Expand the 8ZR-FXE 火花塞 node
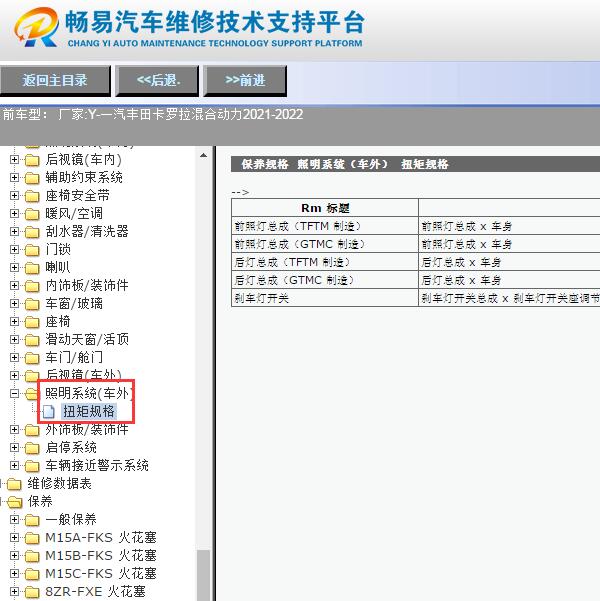Viewport: 600px width, 601px height. tap(14, 592)
